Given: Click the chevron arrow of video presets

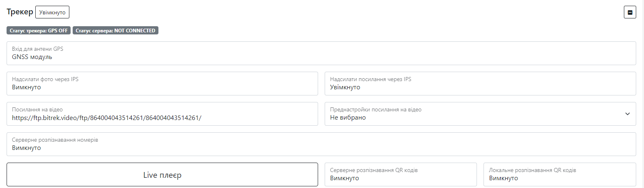Looking at the screenshot, I should click(x=627, y=114).
